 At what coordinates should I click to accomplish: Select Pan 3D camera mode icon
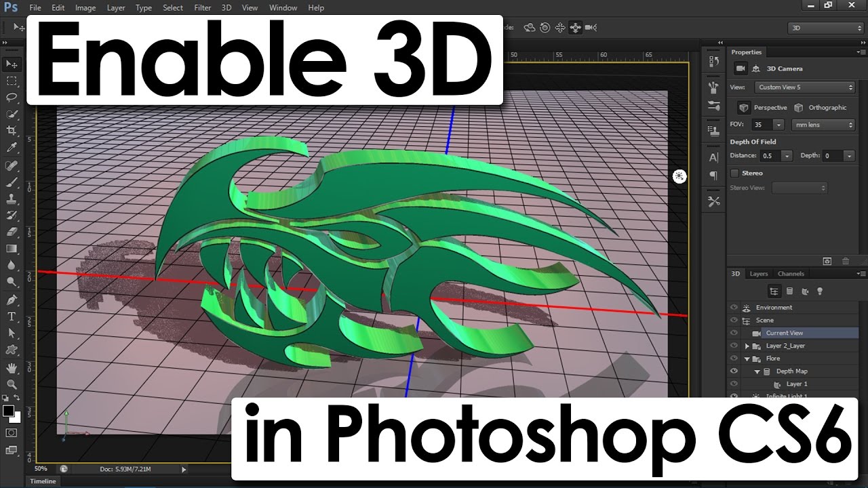coord(560,28)
